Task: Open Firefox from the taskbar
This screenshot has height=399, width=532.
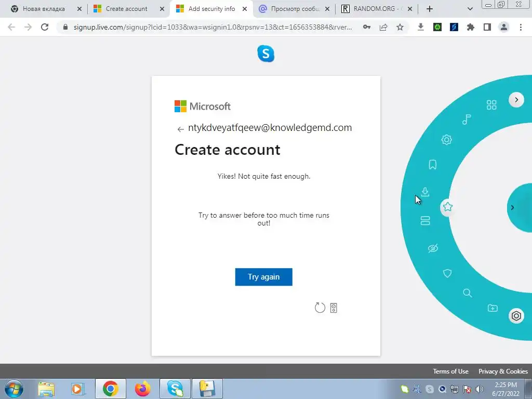Action: [142, 389]
